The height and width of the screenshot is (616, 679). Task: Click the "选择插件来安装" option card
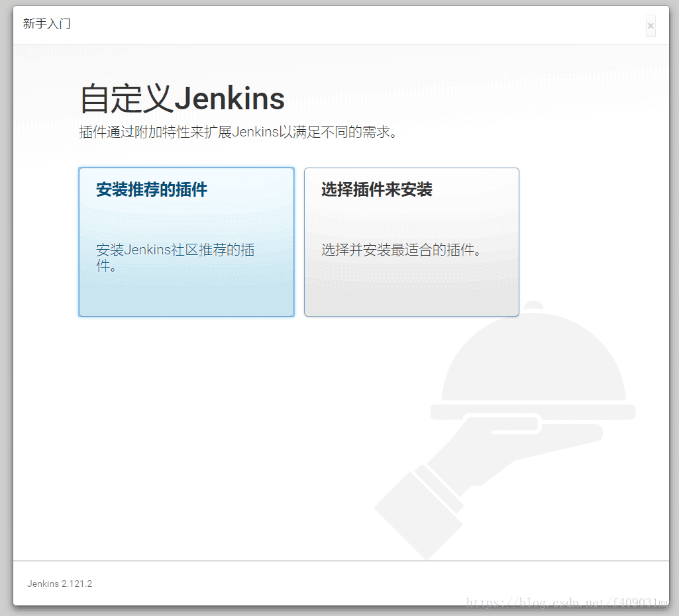point(411,242)
